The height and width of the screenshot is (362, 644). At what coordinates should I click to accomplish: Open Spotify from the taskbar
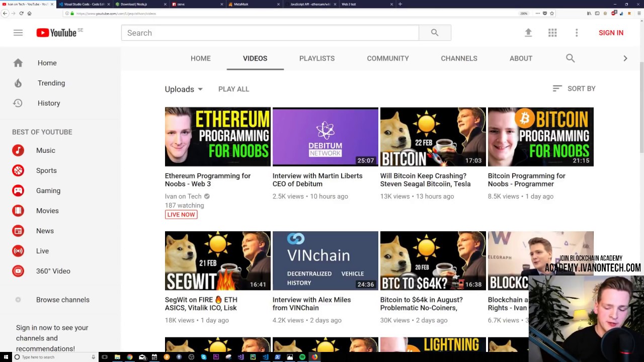[302, 357]
